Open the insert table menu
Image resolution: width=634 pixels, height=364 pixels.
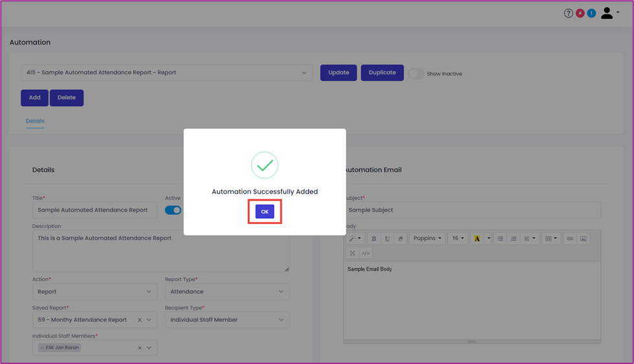(x=551, y=238)
